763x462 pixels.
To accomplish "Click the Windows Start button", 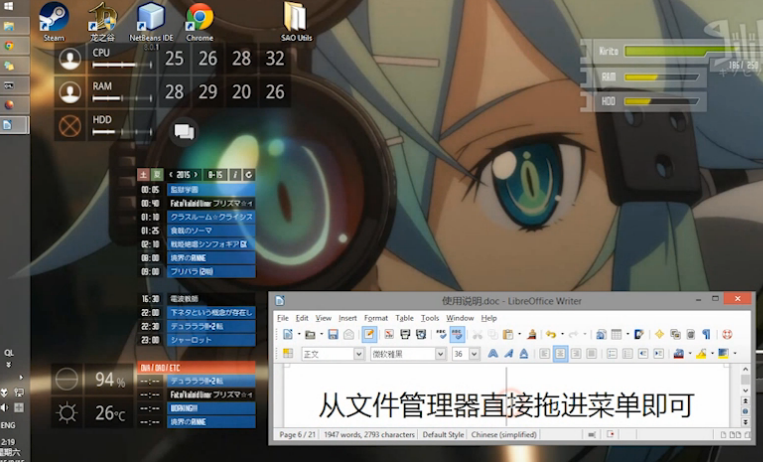I will coord(8,6).
